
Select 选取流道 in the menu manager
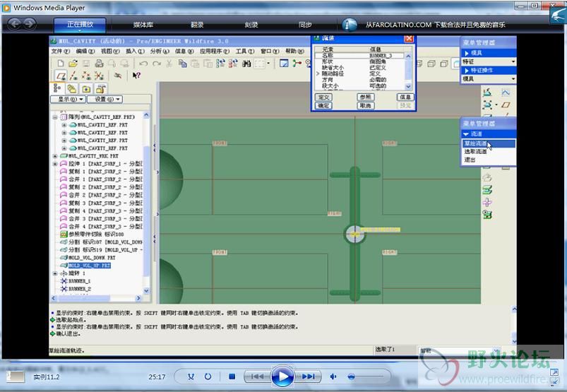pos(475,152)
